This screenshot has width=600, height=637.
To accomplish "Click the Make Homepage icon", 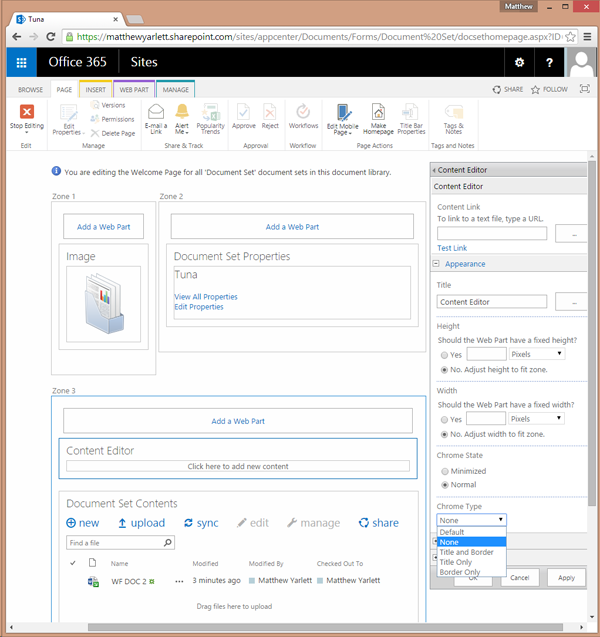I will coord(378,112).
